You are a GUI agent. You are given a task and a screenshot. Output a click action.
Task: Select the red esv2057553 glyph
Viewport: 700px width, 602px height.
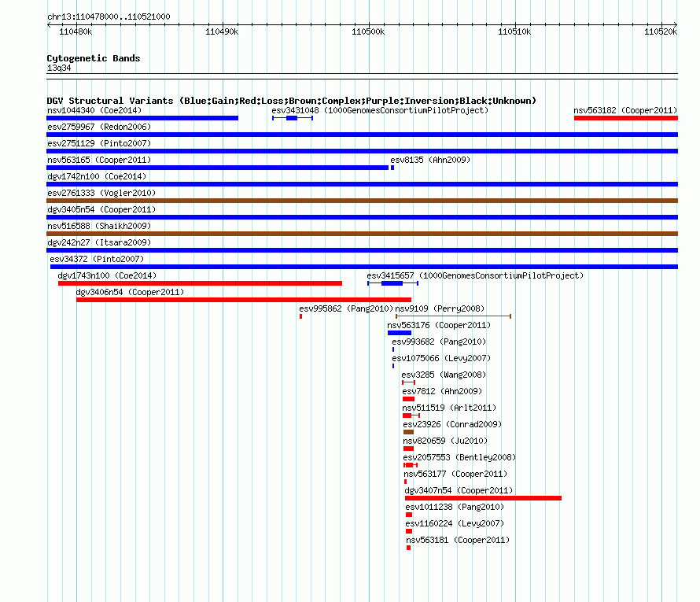pos(411,465)
